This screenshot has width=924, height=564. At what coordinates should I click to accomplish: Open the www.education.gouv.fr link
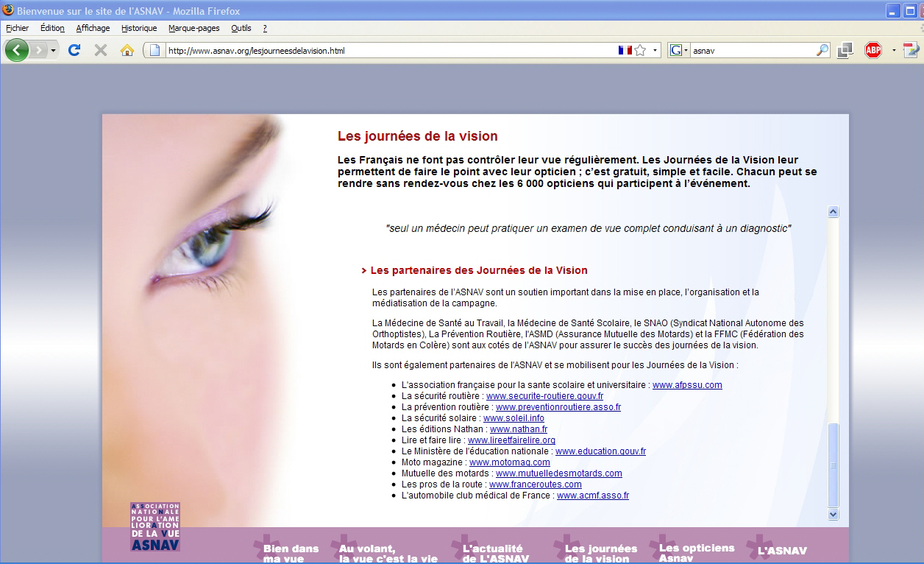click(600, 451)
